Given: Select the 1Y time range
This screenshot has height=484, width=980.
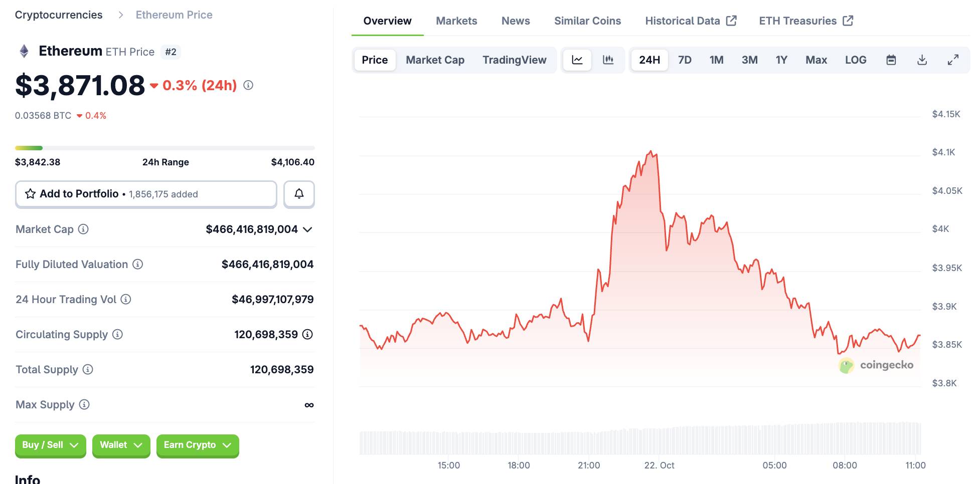Looking at the screenshot, I should (x=781, y=60).
